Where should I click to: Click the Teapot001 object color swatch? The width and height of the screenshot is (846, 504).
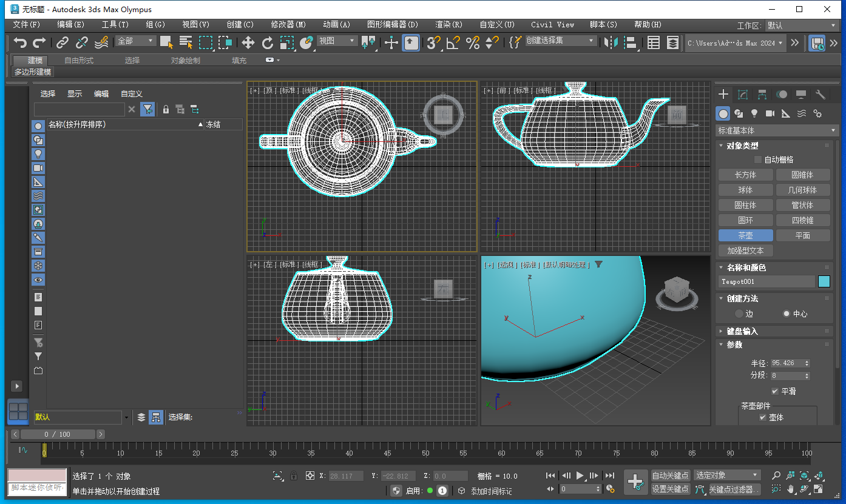(824, 281)
